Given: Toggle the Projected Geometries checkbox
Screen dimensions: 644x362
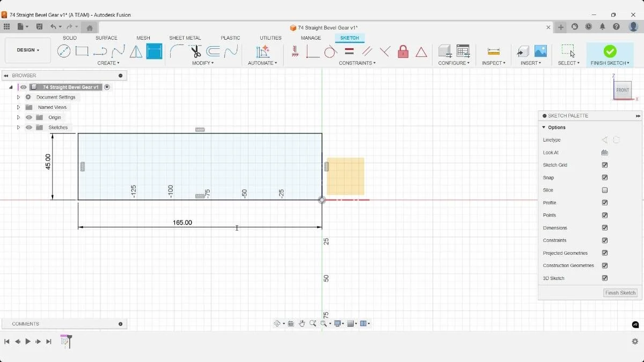Looking at the screenshot, I should 605,253.
